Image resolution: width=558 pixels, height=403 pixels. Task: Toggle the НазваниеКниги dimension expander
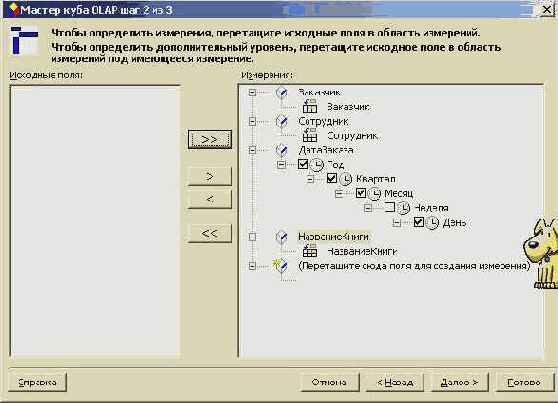[252, 237]
